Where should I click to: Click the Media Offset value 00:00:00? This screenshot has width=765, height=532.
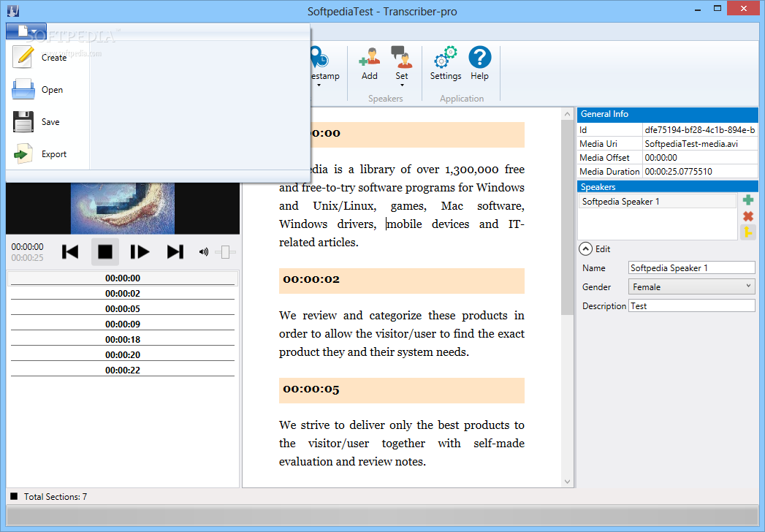pos(700,158)
